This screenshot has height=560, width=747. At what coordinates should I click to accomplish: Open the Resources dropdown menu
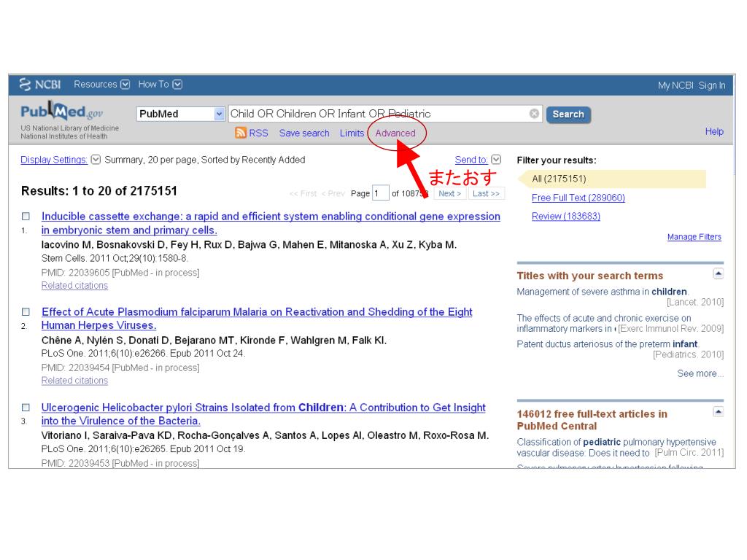[x=101, y=85]
